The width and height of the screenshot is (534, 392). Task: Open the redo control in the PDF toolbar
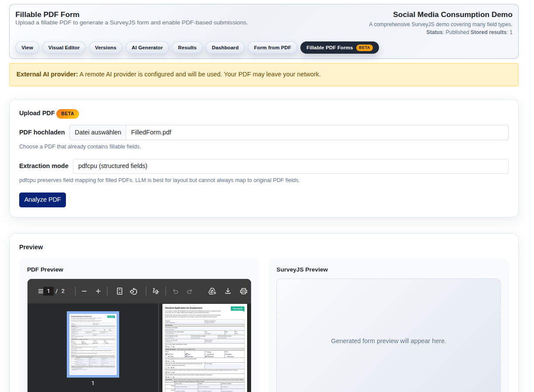(189, 291)
